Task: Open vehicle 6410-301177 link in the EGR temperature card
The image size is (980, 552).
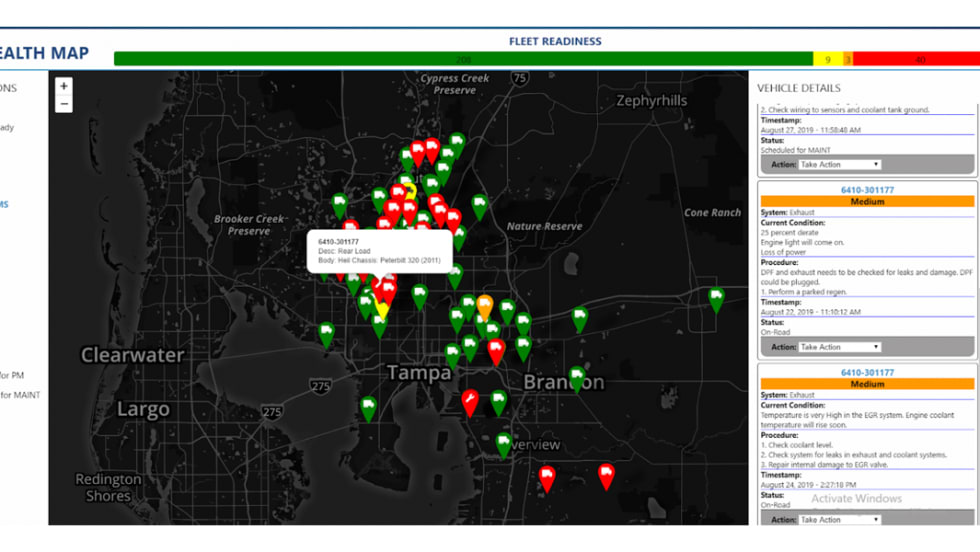Action: [867, 373]
